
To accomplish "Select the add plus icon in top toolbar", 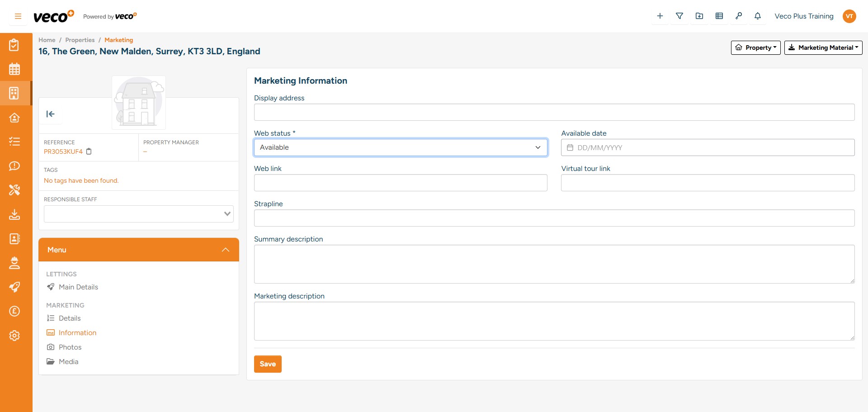I will 660,16.
